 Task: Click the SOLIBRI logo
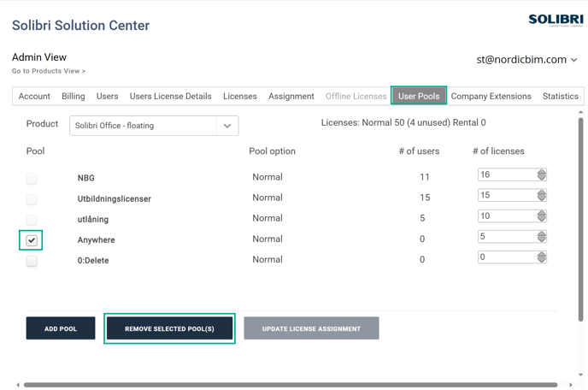(x=556, y=20)
